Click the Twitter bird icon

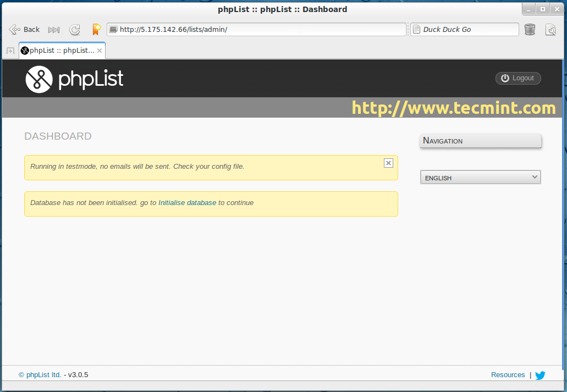point(540,376)
